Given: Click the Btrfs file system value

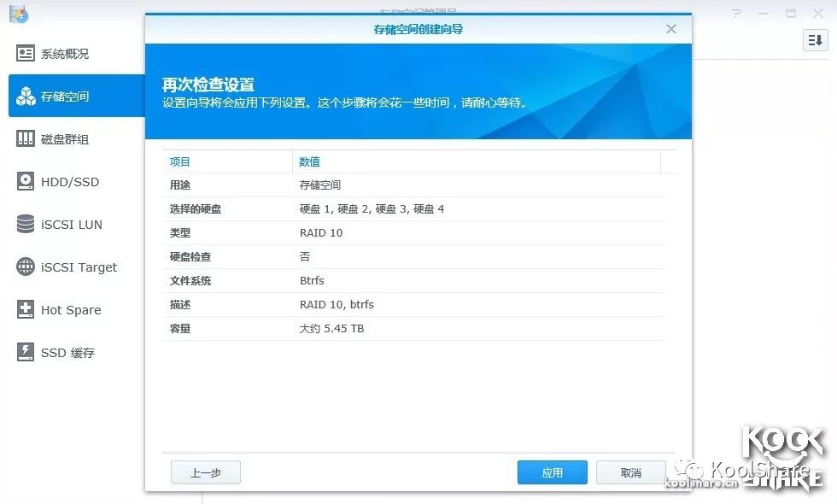Looking at the screenshot, I should click(x=312, y=281).
